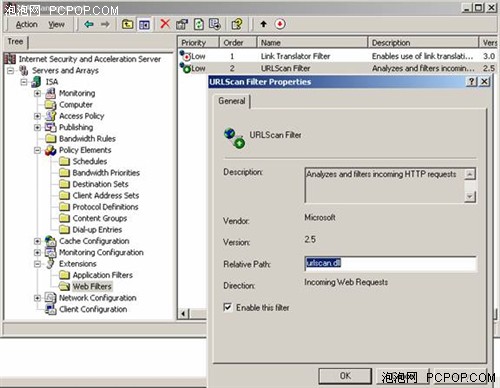This screenshot has width=500, height=388.
Task: Select Bandwidth Rules folder
Action: tap(87, 139)
